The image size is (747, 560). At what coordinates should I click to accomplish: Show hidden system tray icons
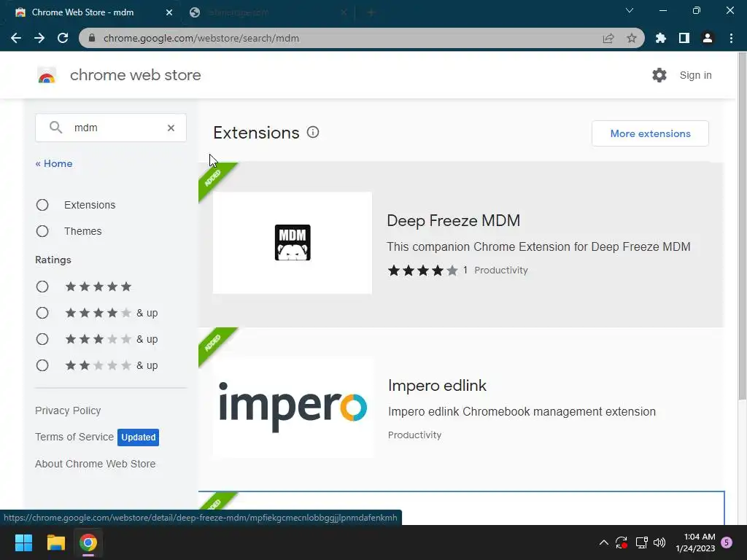tap(603, 542)
